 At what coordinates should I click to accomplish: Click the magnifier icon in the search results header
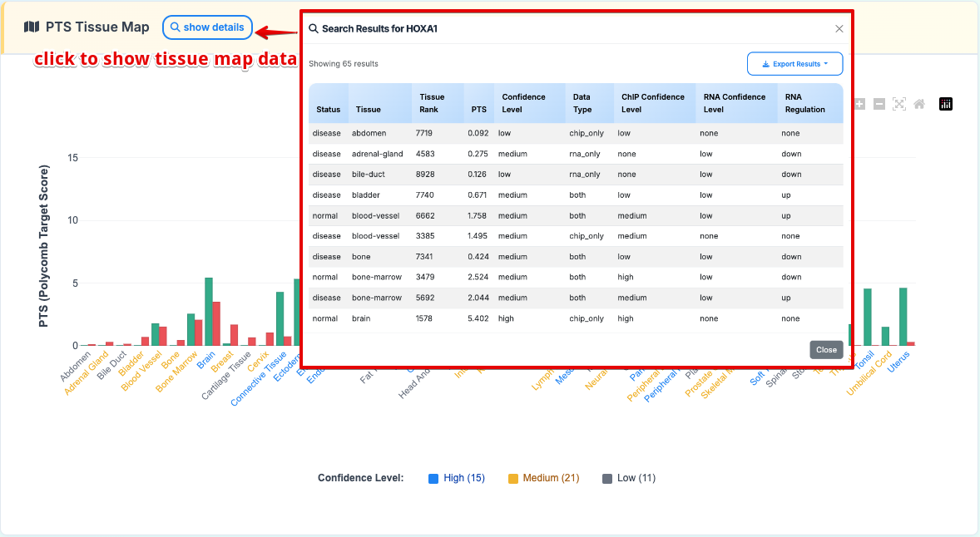point(312,27)
